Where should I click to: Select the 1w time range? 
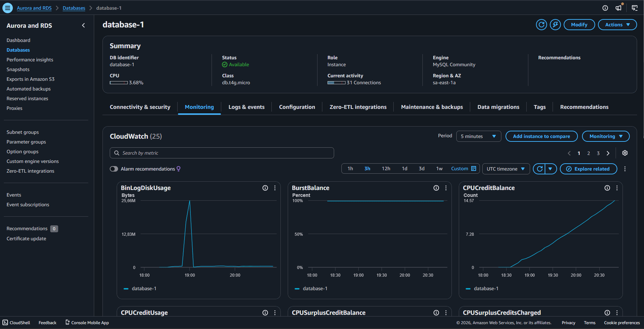pos(439,168)
